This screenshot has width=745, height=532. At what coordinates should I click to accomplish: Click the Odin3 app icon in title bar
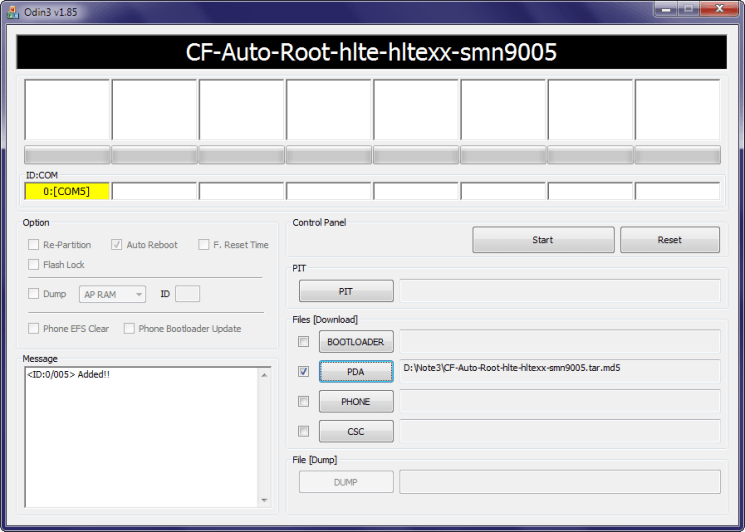(13, 11)
